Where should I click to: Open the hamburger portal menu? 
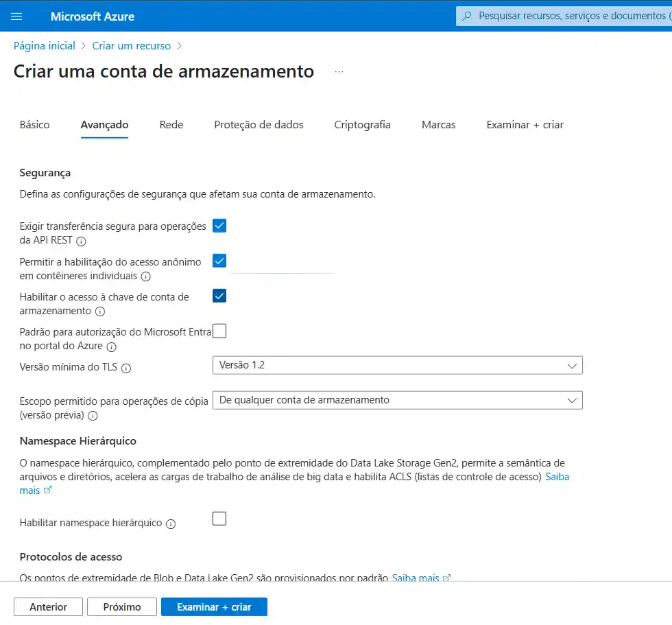click(16, 16)
